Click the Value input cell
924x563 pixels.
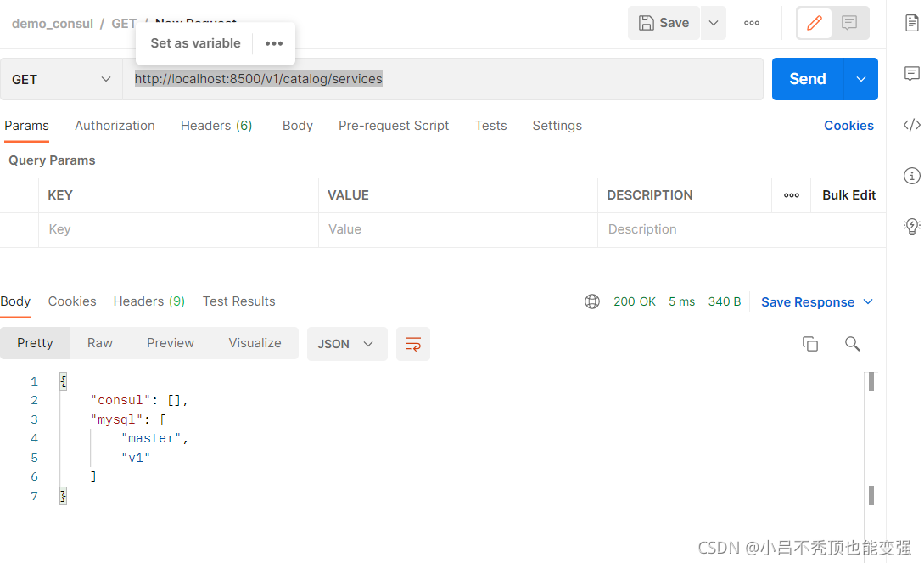tap(458, 229)
